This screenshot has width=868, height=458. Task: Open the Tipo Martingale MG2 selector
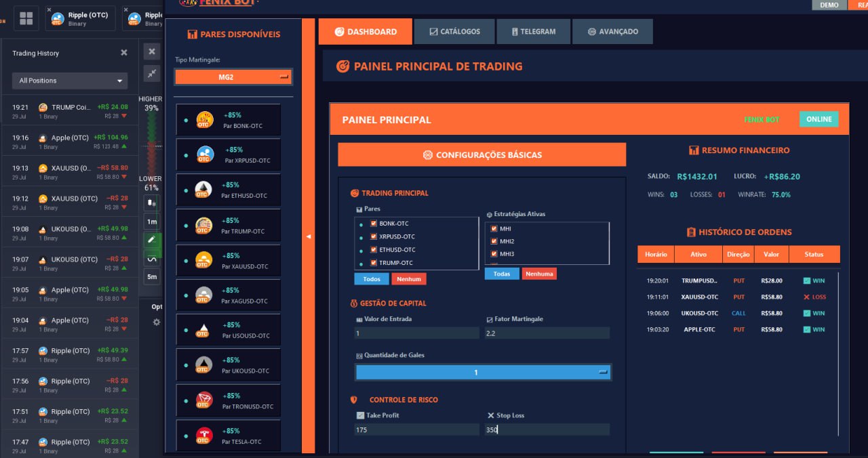233,77
